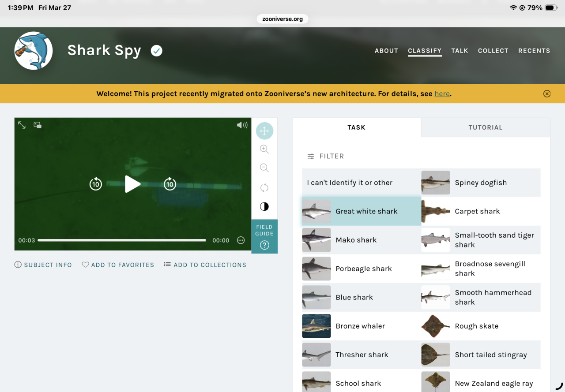Zoom out of the subject
The width and height of the screenshot is (565, 392).
pos(264,168)
